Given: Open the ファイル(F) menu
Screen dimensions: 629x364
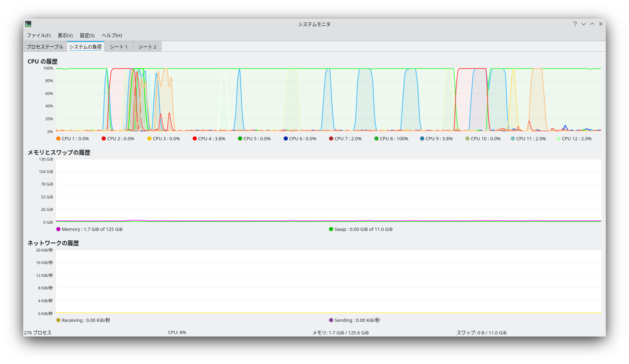Looking at the screenshot, I should 39,35.
